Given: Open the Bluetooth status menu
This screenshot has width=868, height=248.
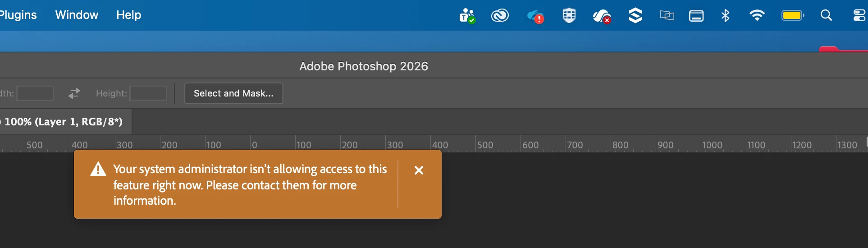Looking at the screenshot, I should 725,15.
